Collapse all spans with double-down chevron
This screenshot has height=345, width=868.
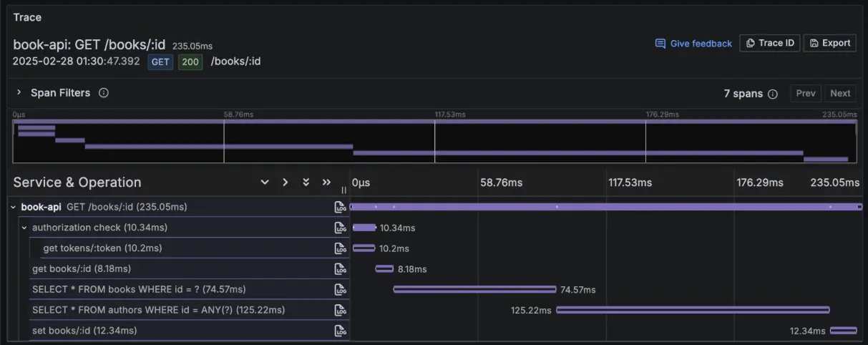tap(306, 183)
